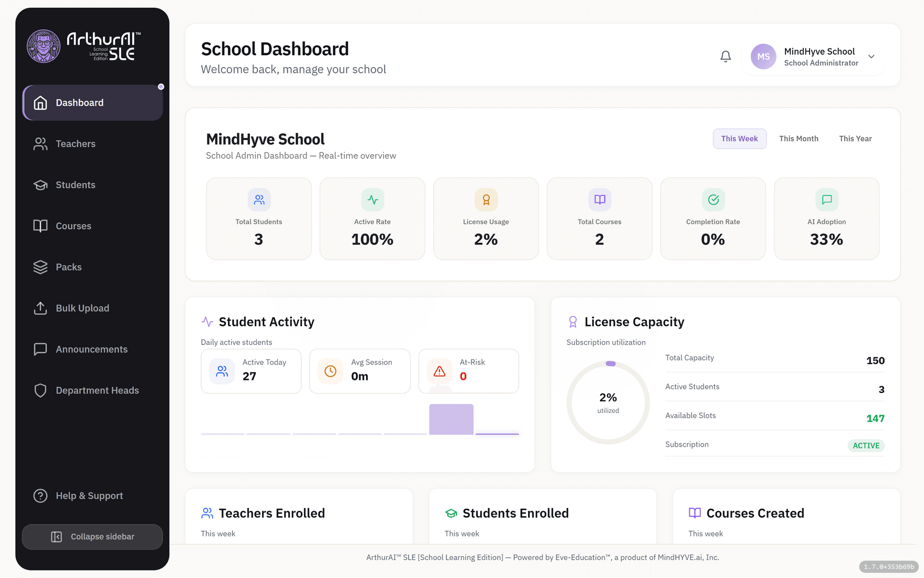
Task: Click the At-Risk warning triangle icon
Action: (x=439, y=371)
